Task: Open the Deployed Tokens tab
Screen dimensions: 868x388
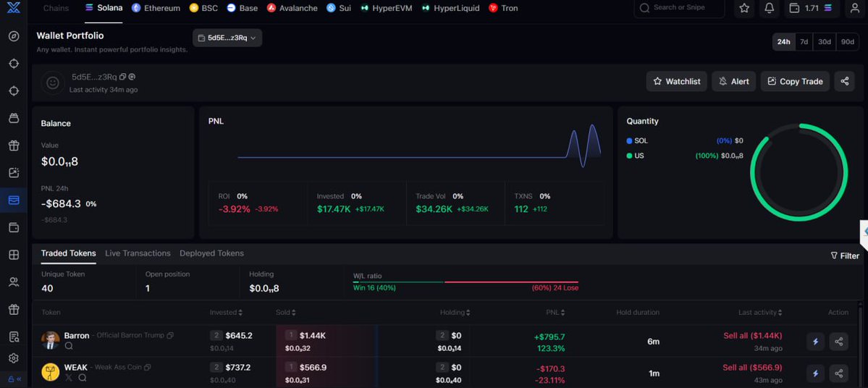Action: [211, 253]
